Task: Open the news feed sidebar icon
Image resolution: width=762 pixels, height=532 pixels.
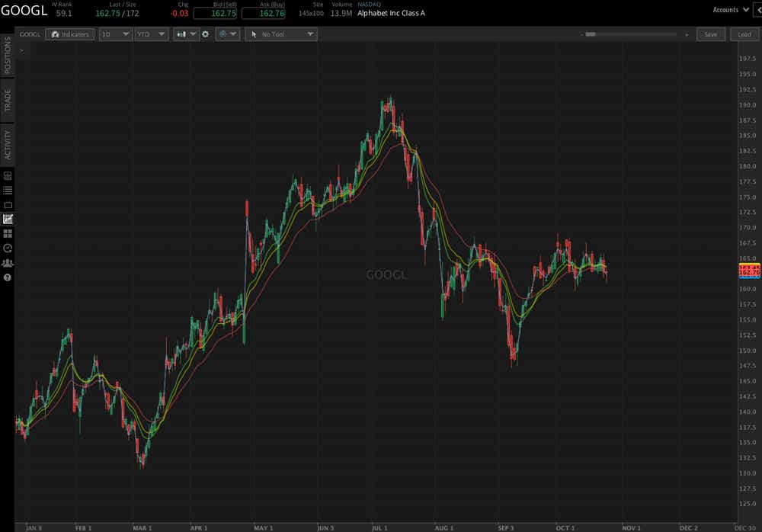Action: click(x=8, y=175)
